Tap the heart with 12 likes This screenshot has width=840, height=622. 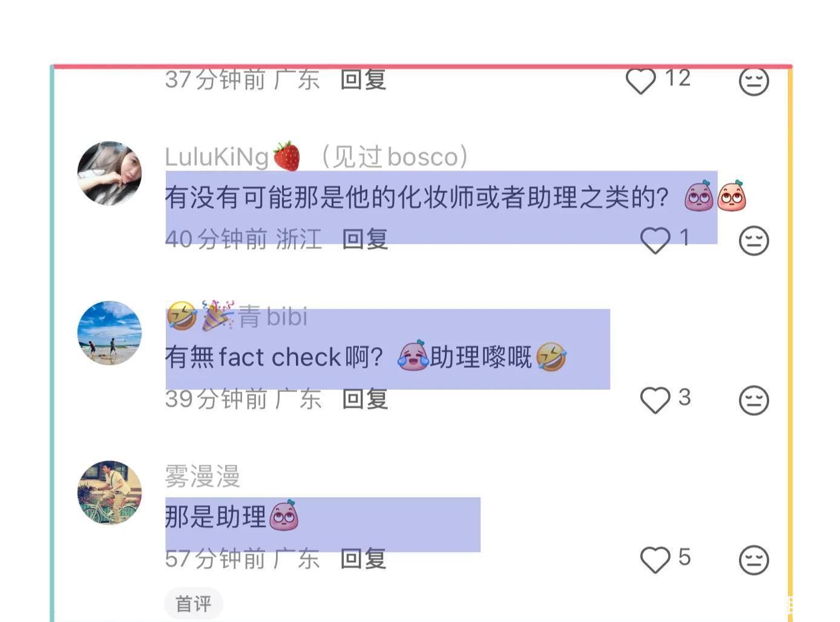click(x=641, y=81)
